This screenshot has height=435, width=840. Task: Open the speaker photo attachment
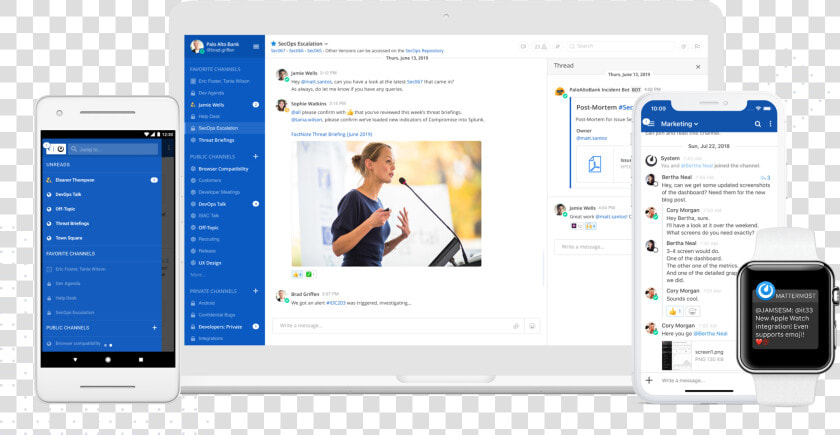[x=386, y=204]
